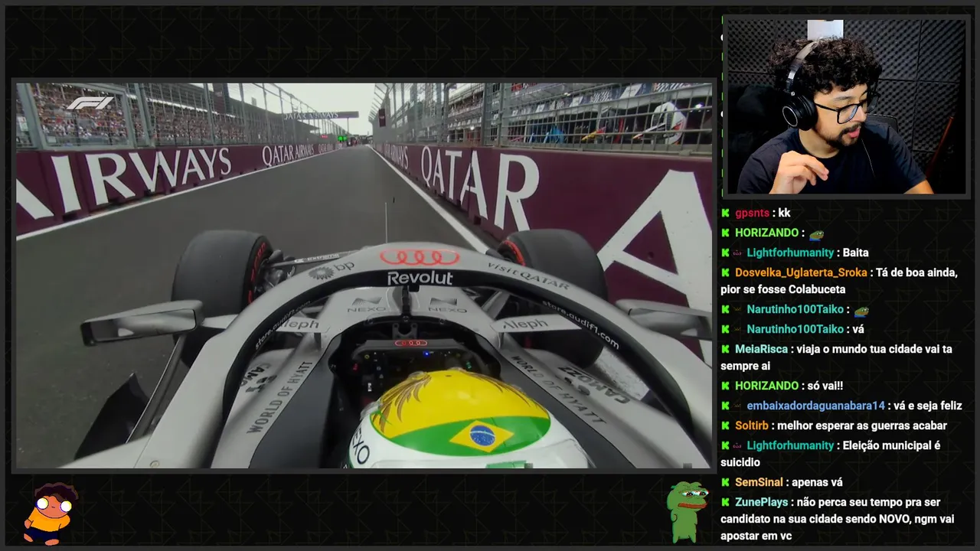The width and height of the screenshot is (980, 551).
Task: Click Narutinho100Taiko's name on the Pepe emote message
Action: tap(795, 309)
